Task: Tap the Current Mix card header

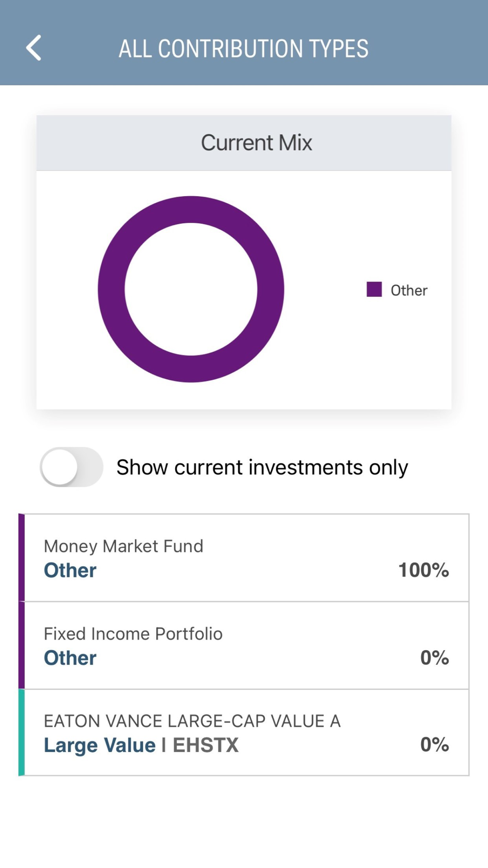Action: pos(244,143)
